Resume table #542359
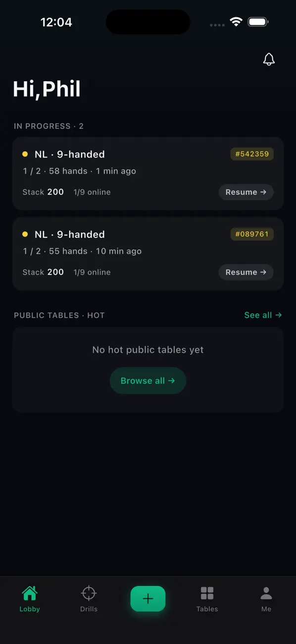This screenshot has height=644, width=296. click(x=246, y=192)
